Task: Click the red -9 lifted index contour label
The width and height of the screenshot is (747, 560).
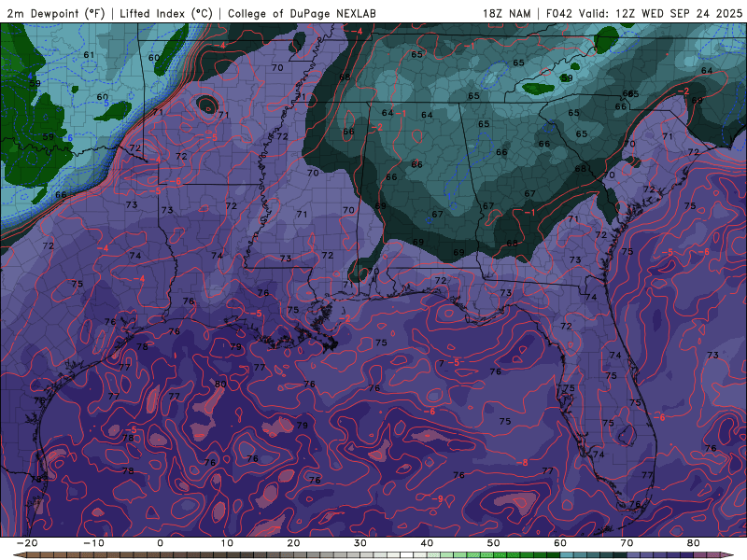Action: click(437, 498)
